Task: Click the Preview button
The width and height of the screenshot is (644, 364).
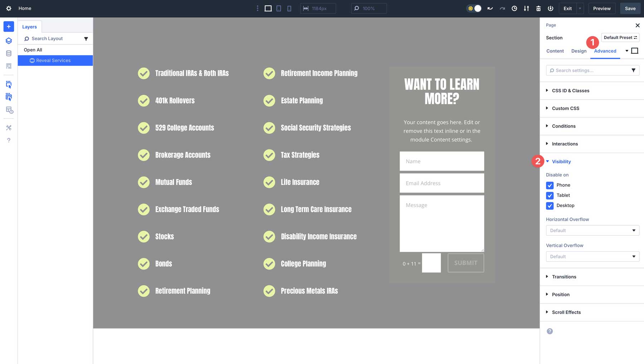Action: click(x=602, y=8)
